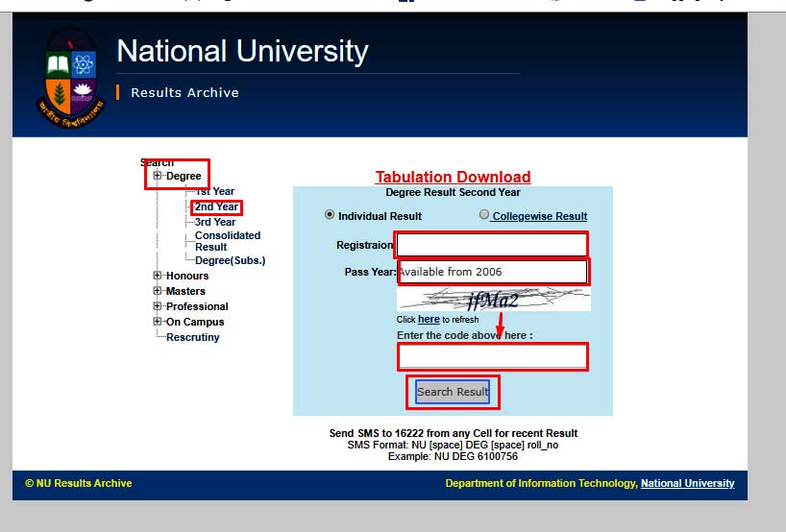Click the NU Results Archive copyright text
The height and width of the screenshot is (532, 786).
(79, 483)
